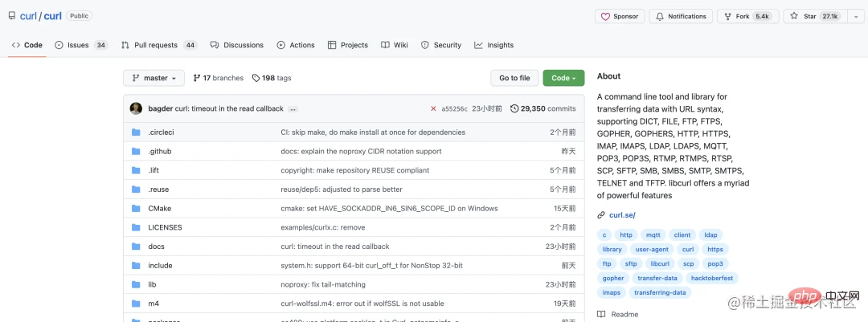Open the 29,350 commits link

(543, 108)
